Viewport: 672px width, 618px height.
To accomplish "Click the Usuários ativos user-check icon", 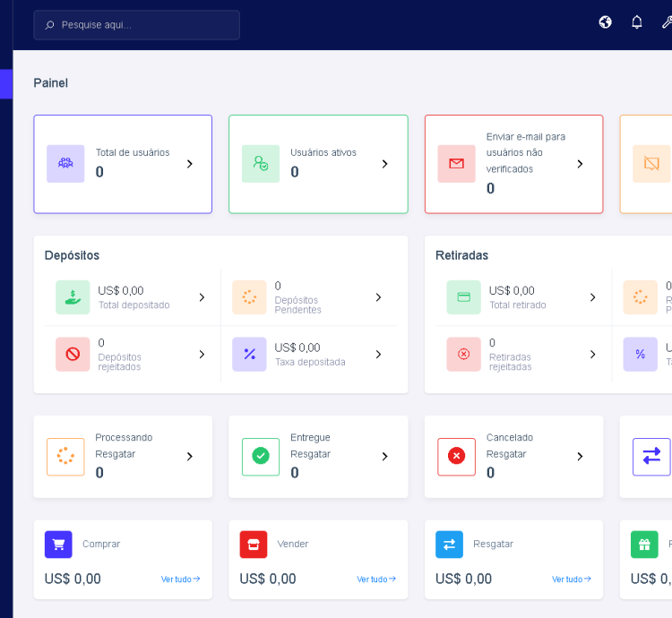I will pyautogui.click(x=261, y=164).
